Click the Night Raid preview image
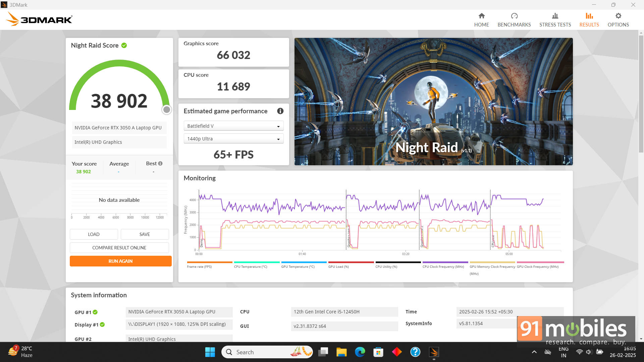 pyautogui.click(x=433, y=101)
